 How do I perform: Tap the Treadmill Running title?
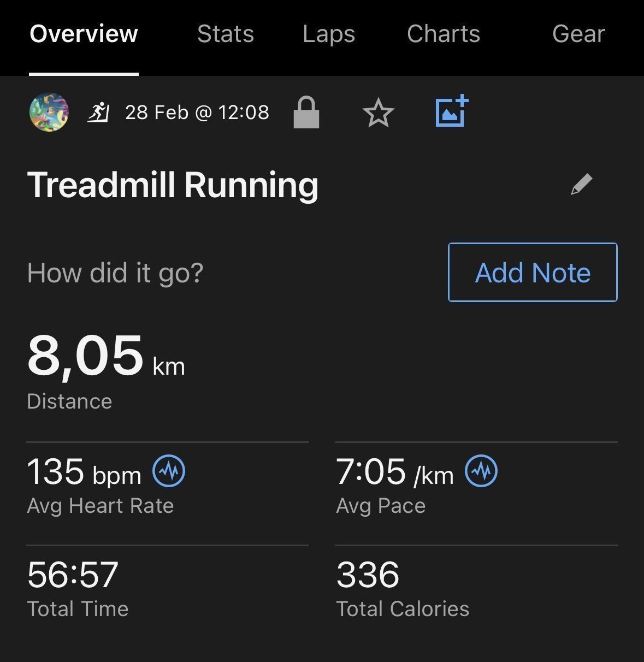(173, 185)
